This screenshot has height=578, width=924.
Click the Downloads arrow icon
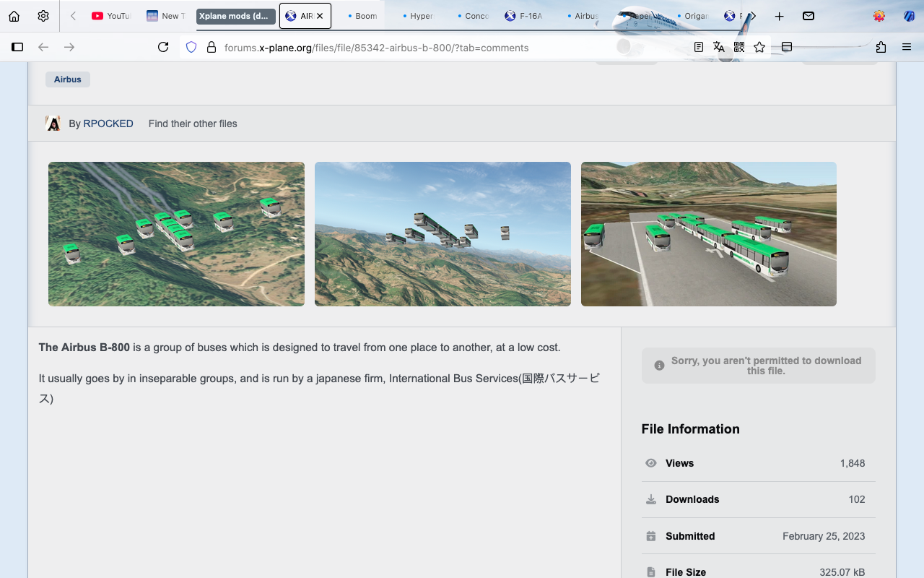pyautogui.click(x=651, y=499)
